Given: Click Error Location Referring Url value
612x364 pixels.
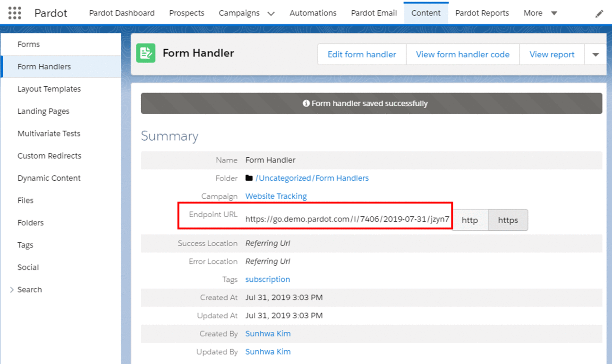Looking at the screenshot, I should tap(268, 261).
